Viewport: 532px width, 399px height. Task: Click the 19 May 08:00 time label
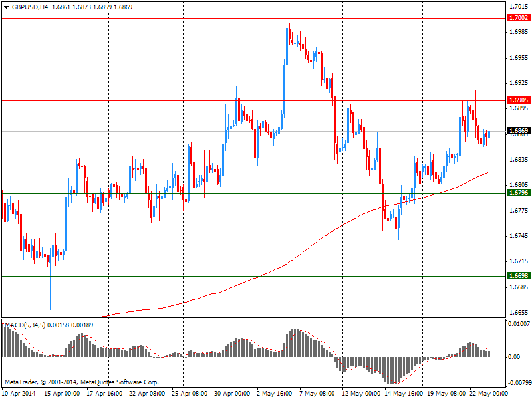(x=446, y=394)
